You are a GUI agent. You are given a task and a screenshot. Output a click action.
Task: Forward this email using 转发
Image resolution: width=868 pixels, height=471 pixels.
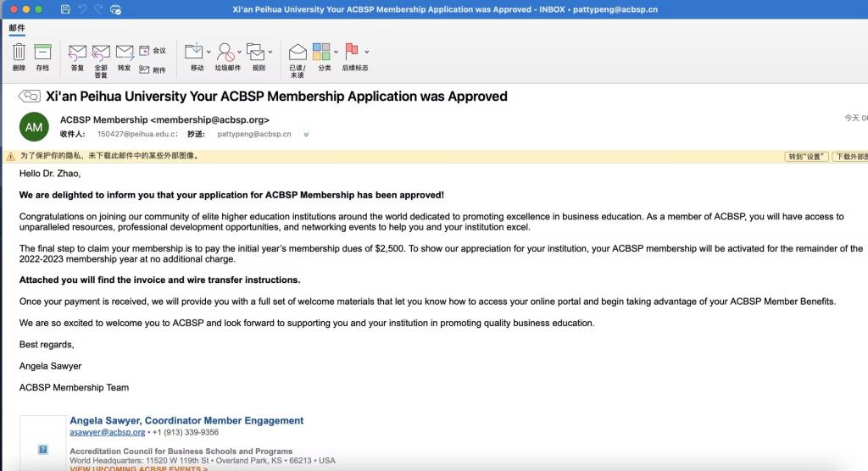coord(125,56)
